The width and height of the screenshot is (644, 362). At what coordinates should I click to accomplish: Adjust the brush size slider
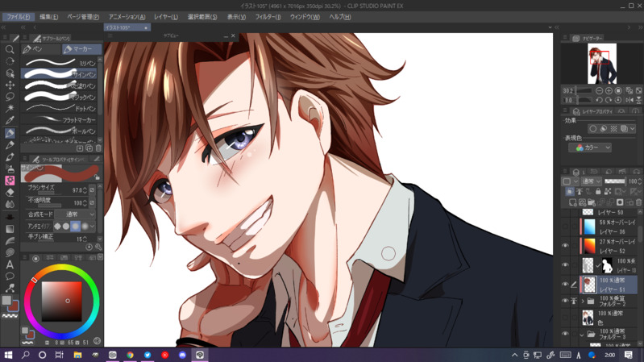click(x=50, y=193)
